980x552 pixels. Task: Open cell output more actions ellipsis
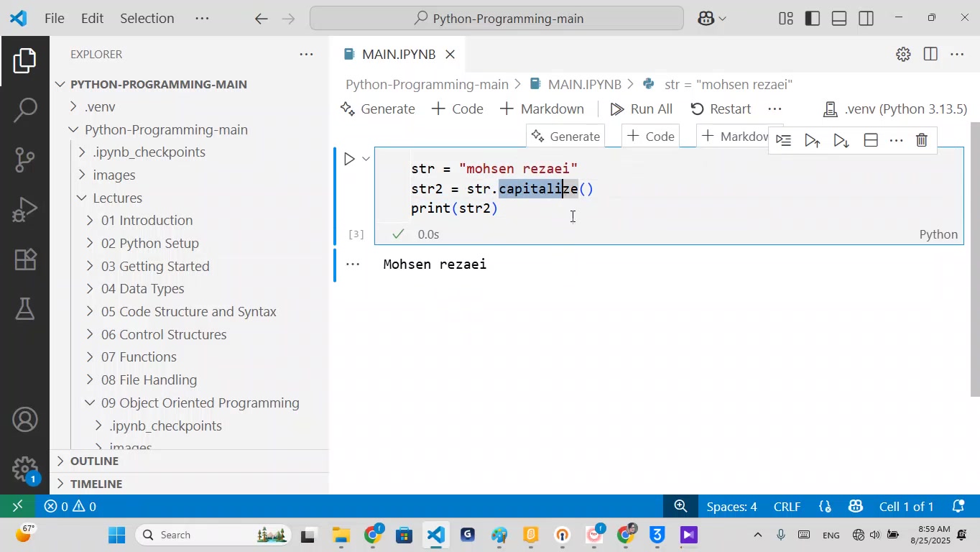[353, 264]
